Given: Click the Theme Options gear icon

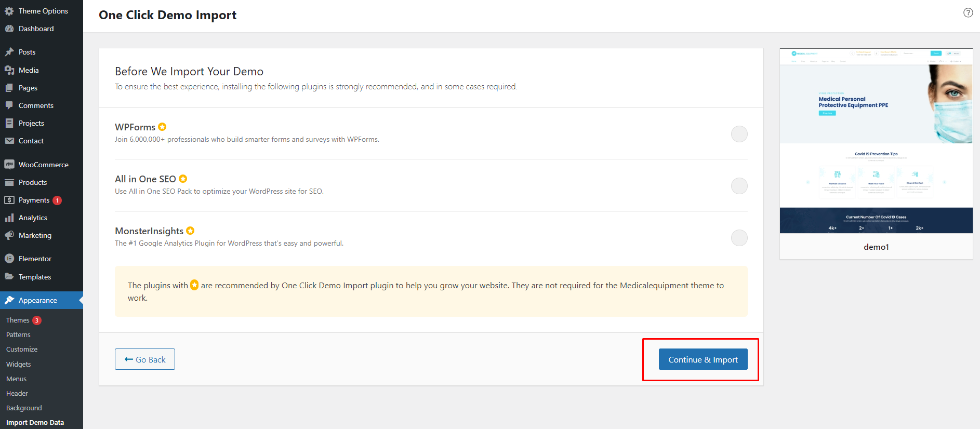Looking at the screenshot, I should point(9,11).
